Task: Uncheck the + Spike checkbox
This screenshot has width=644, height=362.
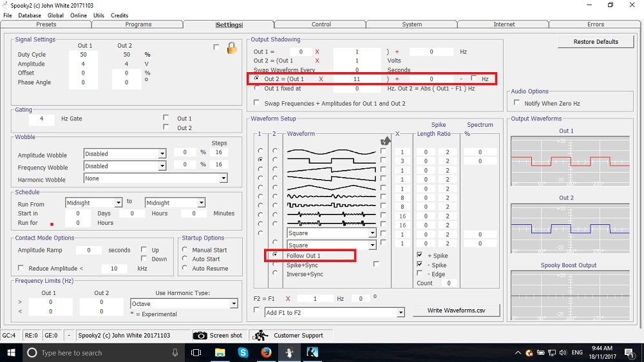Action: 419,255
